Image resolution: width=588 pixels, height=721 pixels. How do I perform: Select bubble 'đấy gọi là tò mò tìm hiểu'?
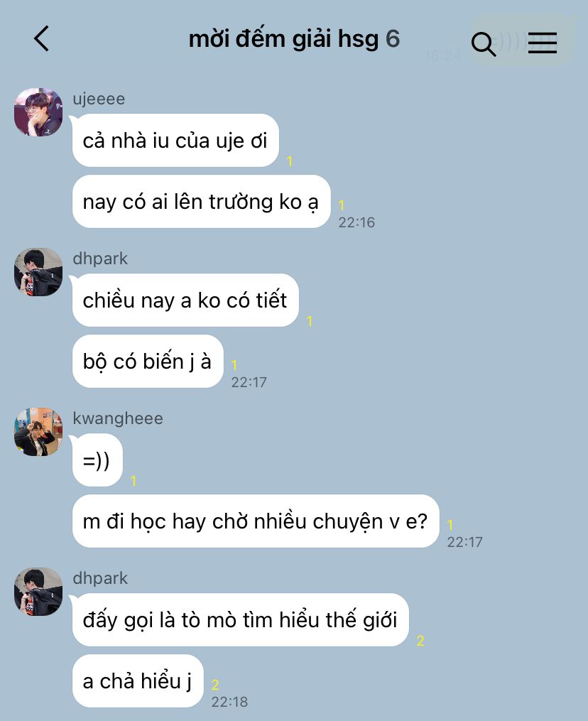click(241, 620)
